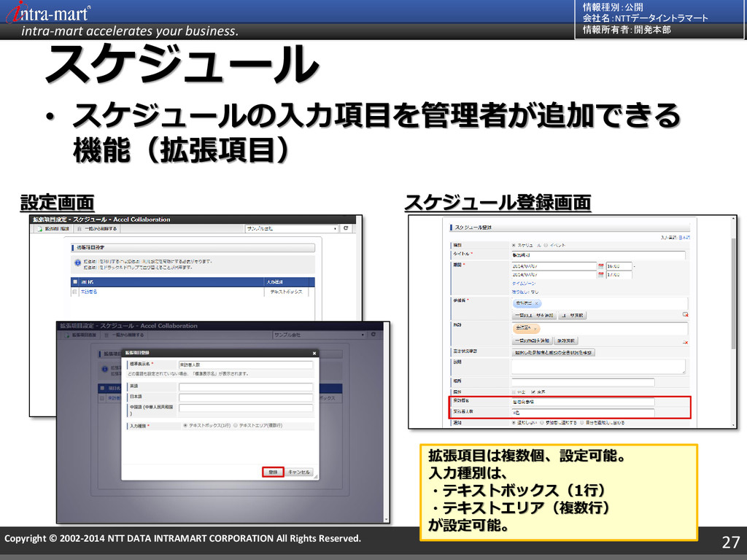This screenshot has height=560, width=747.
Task: Click the 中国語 name input field
Action: 245,408
